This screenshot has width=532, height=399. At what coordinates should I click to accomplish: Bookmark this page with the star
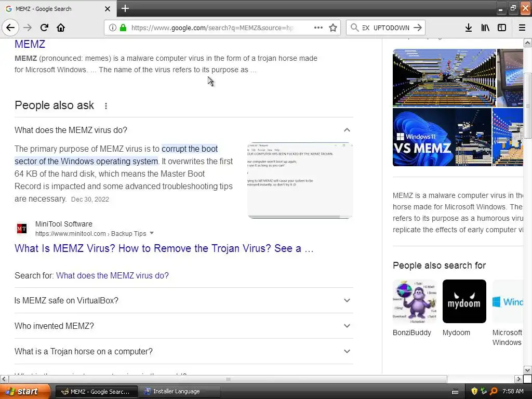tap(333, 28)
